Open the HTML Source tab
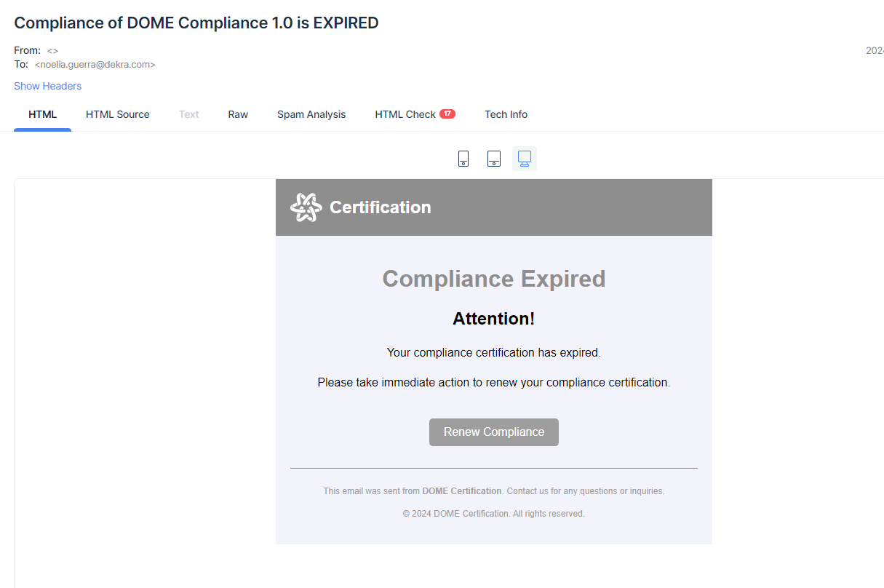884x588 pixels. (117, 114)
